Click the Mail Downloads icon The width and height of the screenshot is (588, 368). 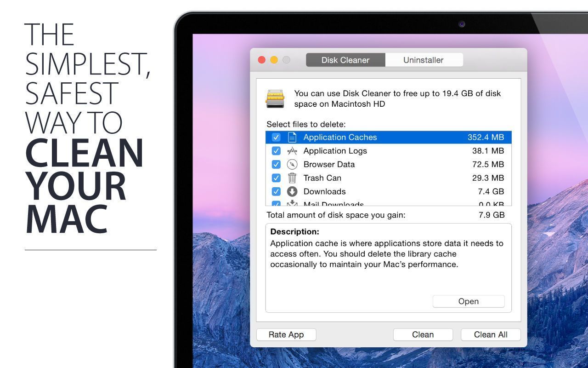coord(292,203)
